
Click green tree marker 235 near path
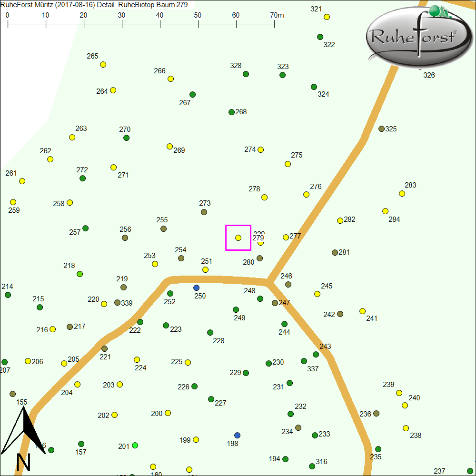378,449
